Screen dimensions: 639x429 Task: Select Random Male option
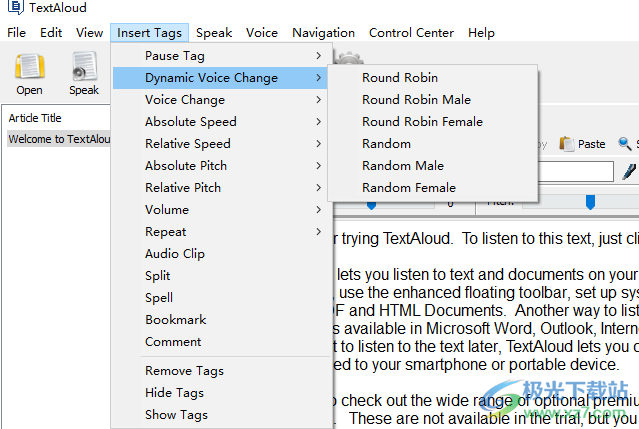coord(433,166)
